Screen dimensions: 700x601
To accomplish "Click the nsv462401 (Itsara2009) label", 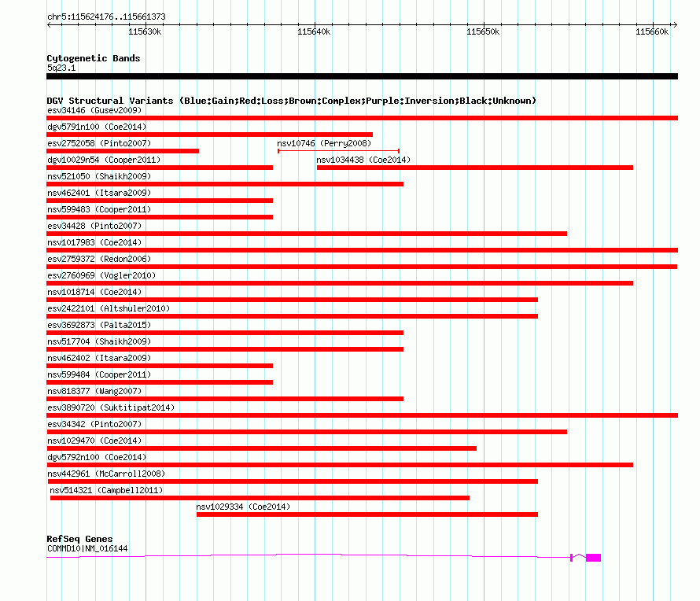I will tap(99, 193).
